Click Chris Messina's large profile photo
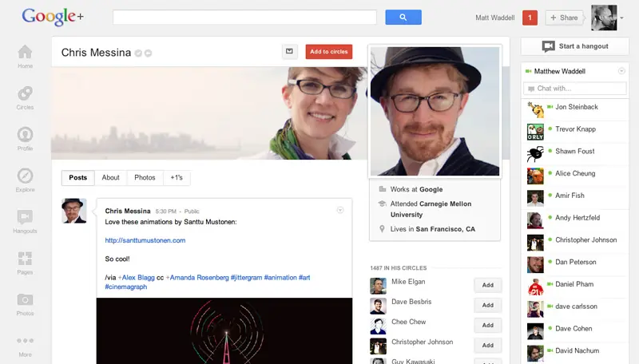The height and width of the screenshot is (364, 639). pyautogui.click(x=435, y=111)
